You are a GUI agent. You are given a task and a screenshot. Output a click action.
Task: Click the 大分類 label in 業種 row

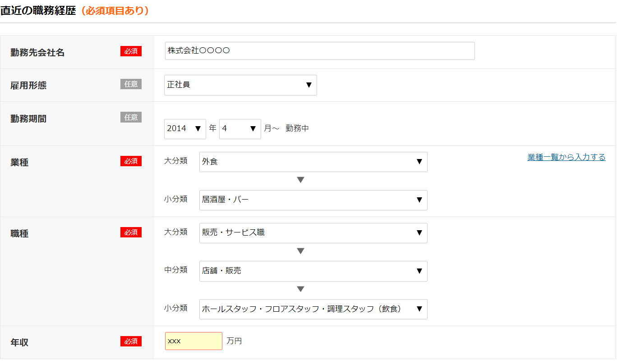[x=176, y=161]
